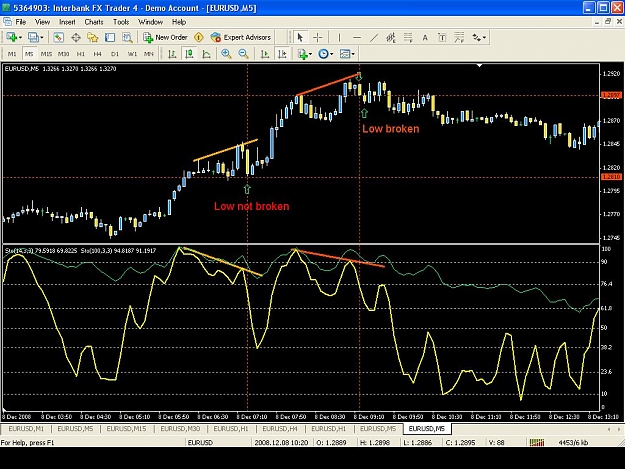Image resolution: width=625 pixels, height=469 pixels.
Task: Toggle the Expert Advisors button
Action: (x=241, y=37)
